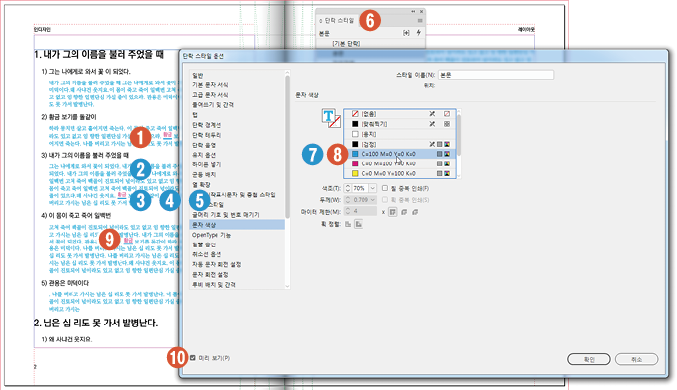Screen dimensions: 677x390
Task: Click the 확인 button
Action: (x=589, y=359)
